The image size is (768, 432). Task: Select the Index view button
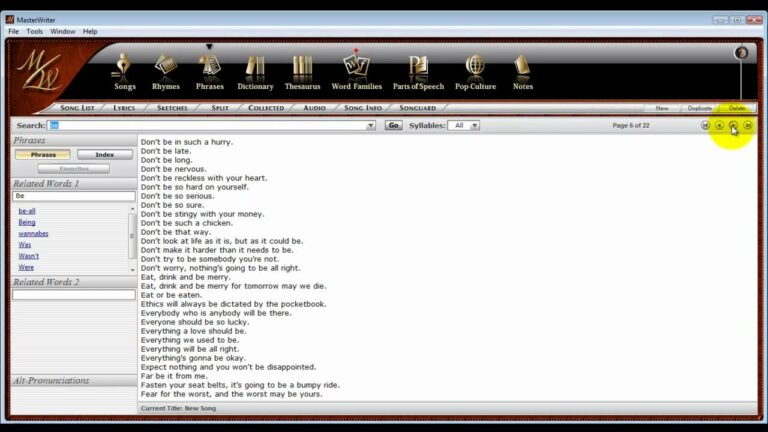tap(105, 155)
